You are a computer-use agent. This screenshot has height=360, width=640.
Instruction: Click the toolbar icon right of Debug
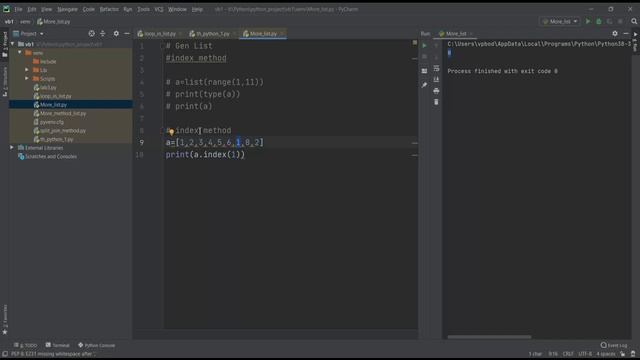pyautogui.click(x=609, y=21)
